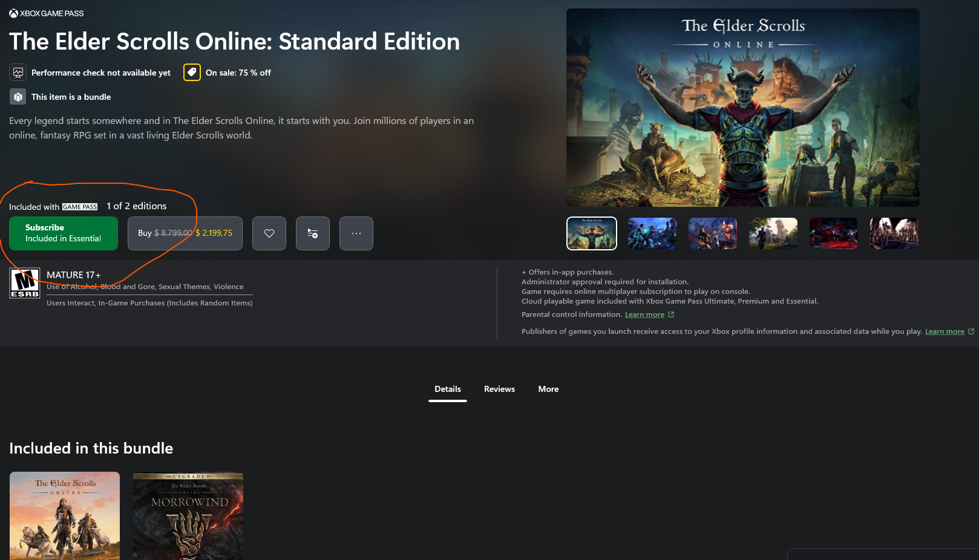The width and height of the screenshot is (979, 560).
Task: View the 1 of 2 editions selector
Action: click(137, 206)
